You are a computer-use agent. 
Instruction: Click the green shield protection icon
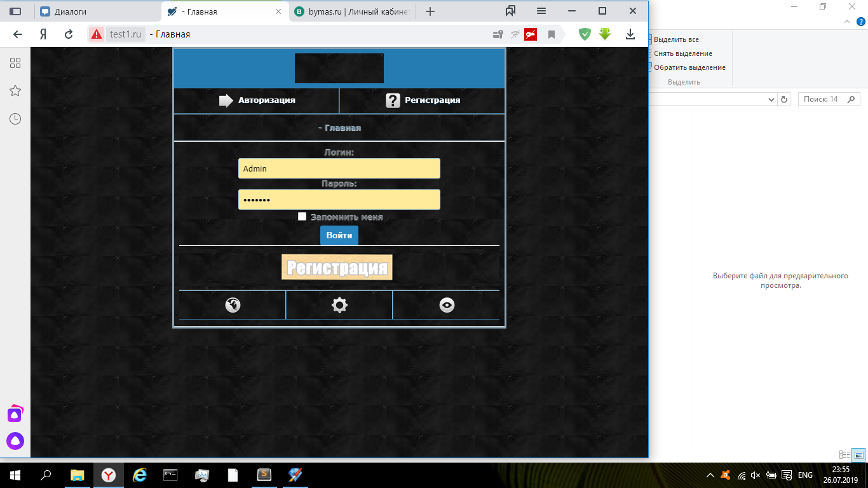[585, 34]
